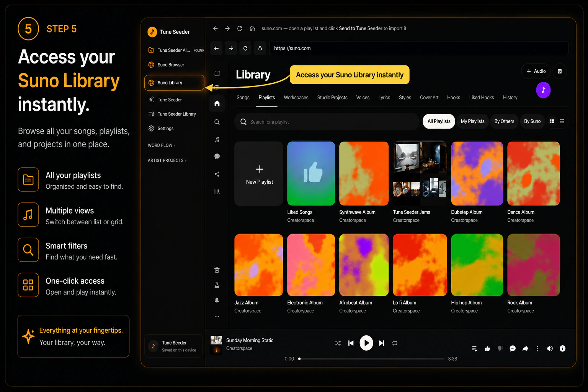
Task: Click the top bar home icon
Action: [252, 28]
